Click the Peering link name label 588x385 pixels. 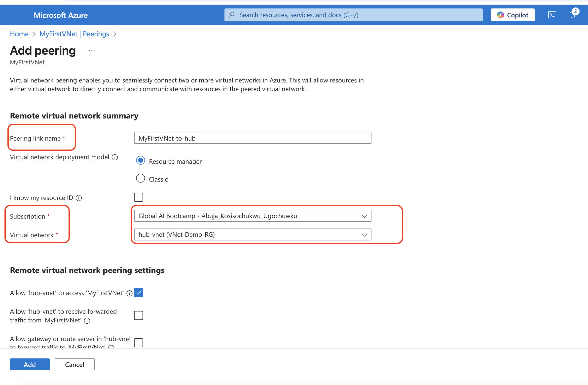[35, 138]
